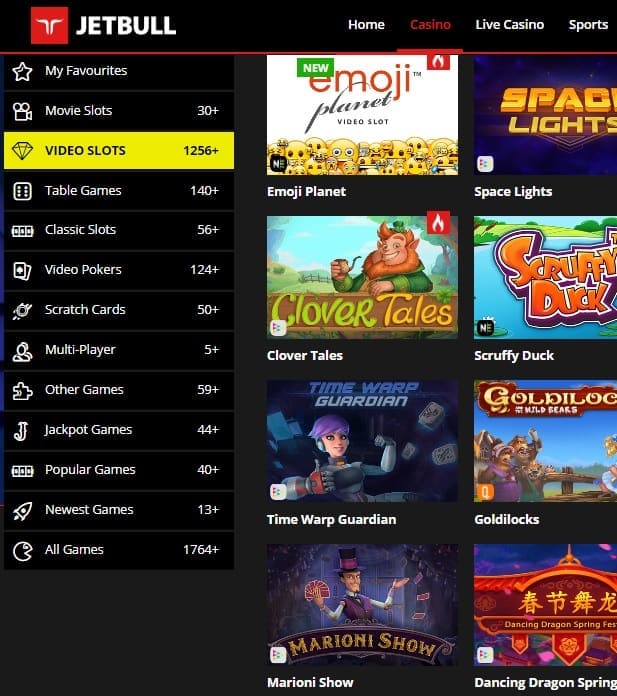Open the Space Lights game thumbnail
This screenshot has width=617, height=696.
pyautogui.click(x=545, y=115)
